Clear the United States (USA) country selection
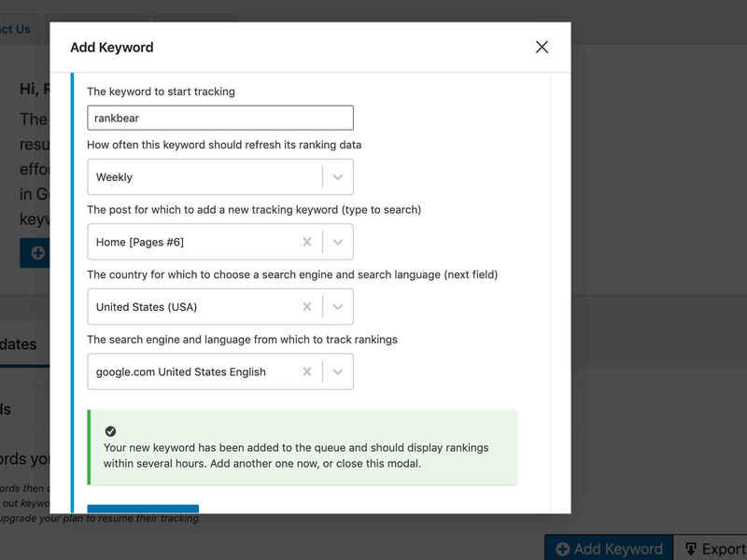Image resolution: width=747 pixels, height=560 pixels. [307, 307]
